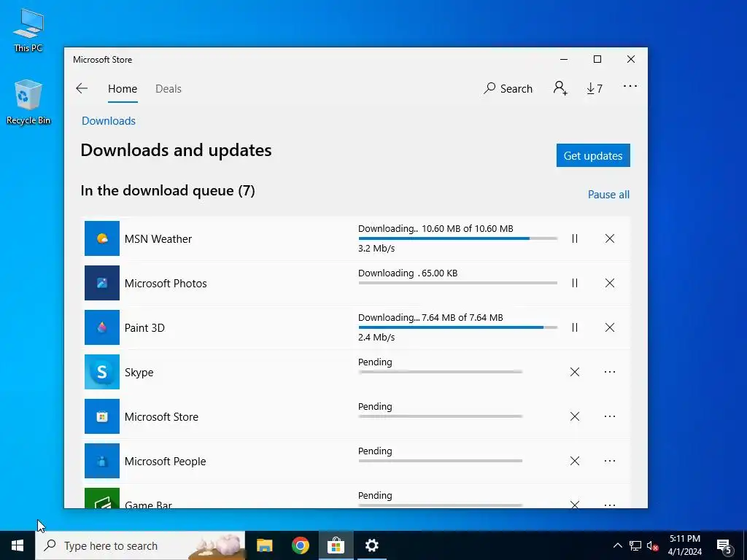Open more options for Microsoft People
The height and width of the screenshot is (560, 747).
pyautogui.click(x=610, y=461)
